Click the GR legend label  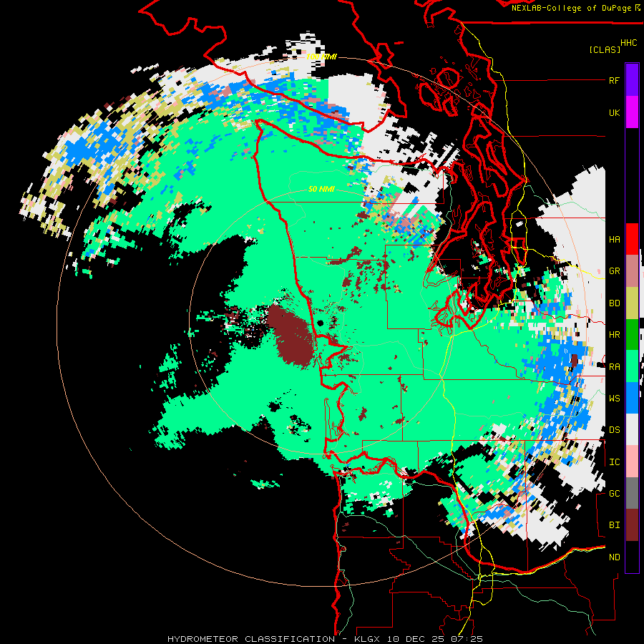point(614,271)
